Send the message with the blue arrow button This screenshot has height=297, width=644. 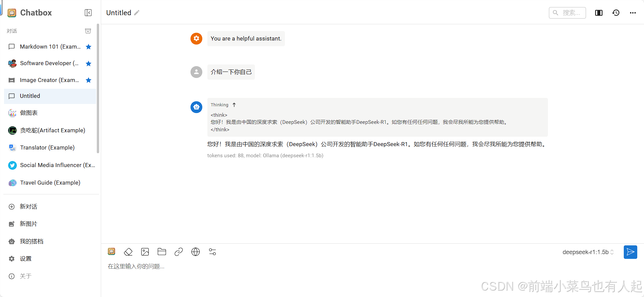(630, 252)
